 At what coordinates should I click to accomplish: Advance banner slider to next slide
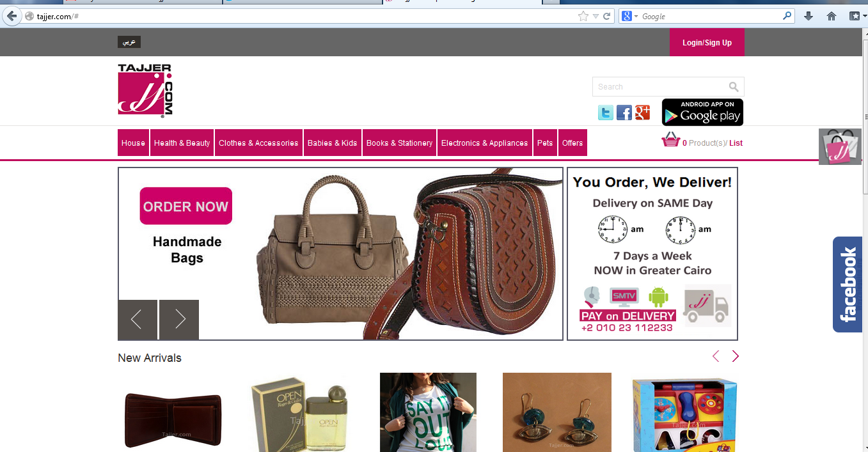tap(179, 320)
